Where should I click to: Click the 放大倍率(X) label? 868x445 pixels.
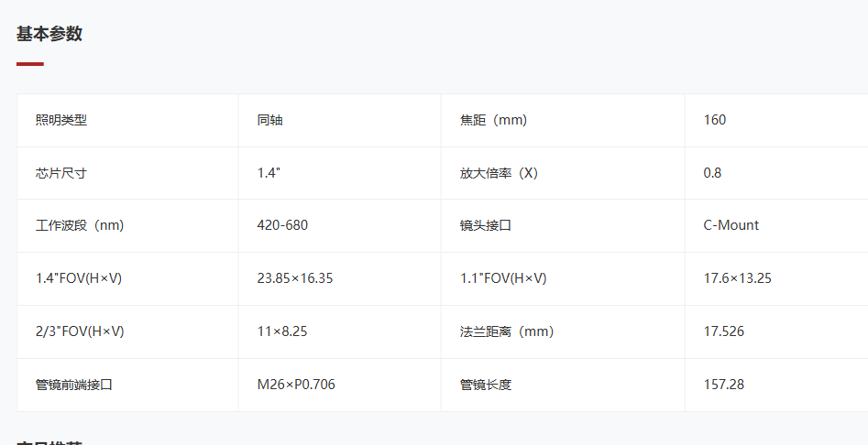coord(500,173)
